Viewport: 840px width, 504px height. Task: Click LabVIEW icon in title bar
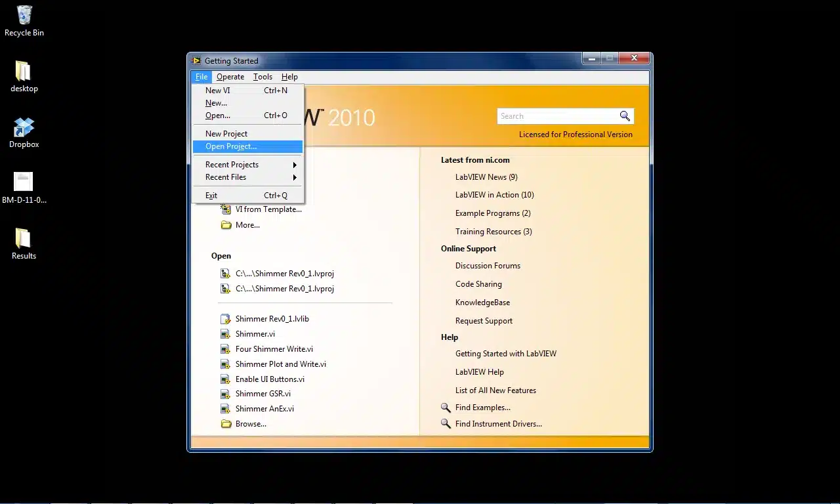[x=196, y=60]
